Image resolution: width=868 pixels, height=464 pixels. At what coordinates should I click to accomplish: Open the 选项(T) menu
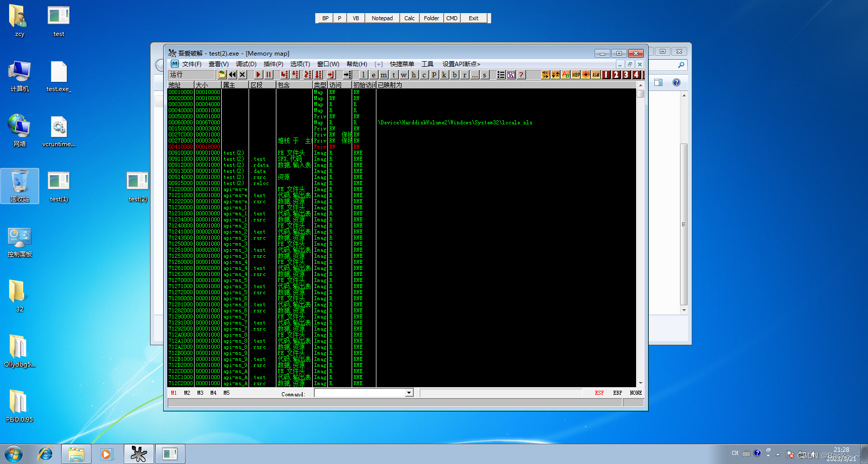[300, 64]
